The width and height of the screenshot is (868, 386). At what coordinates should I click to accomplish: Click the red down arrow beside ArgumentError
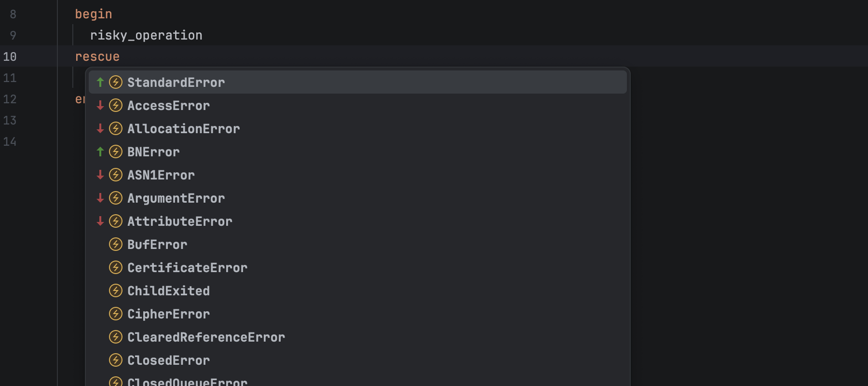point(100,198)
